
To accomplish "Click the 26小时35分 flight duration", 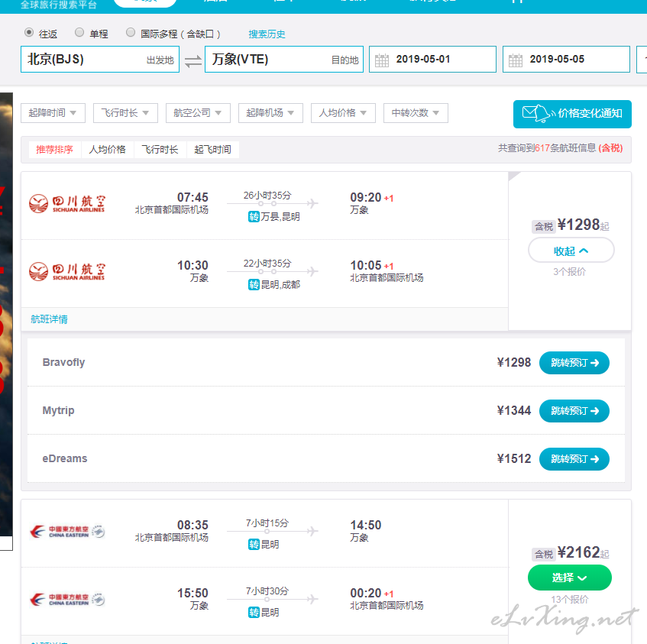I will pyautogui.click(x=267, y=195).
